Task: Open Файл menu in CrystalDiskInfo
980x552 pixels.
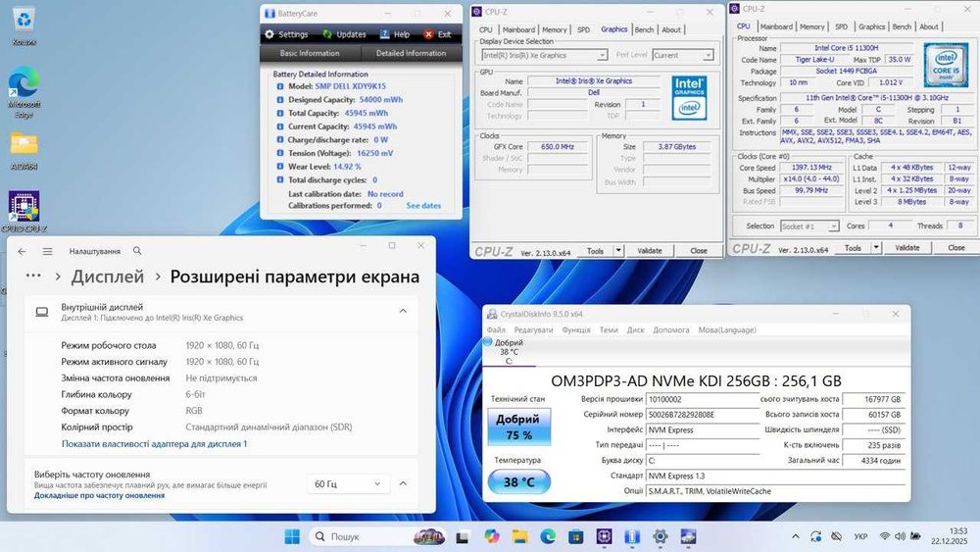Action: click(496, 330)
